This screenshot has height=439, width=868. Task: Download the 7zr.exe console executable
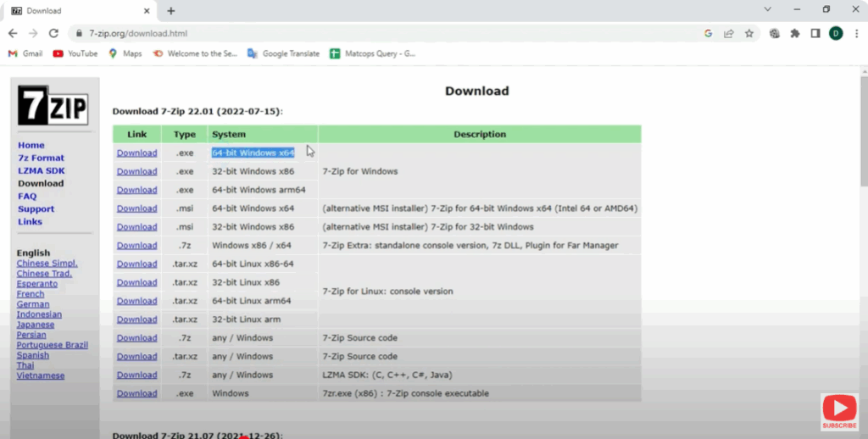136,393
